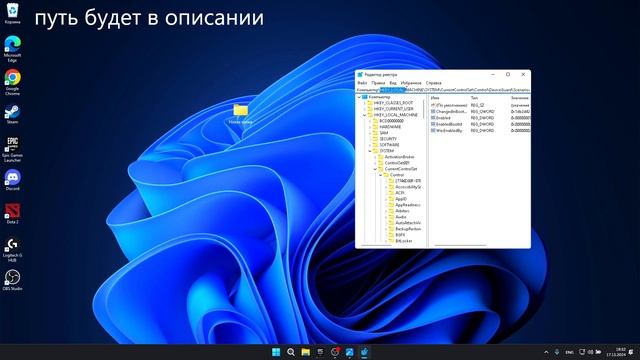Select the ACPI key in the tree
The height and width of the screenshot is (360, 640).
pos(400,193)
